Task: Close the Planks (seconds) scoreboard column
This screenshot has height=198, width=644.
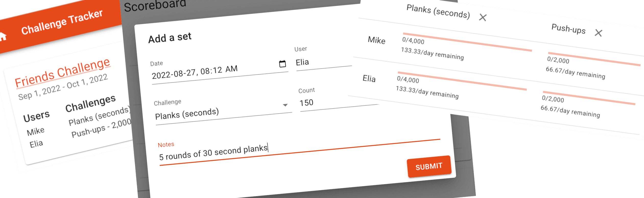Action: 483,18
